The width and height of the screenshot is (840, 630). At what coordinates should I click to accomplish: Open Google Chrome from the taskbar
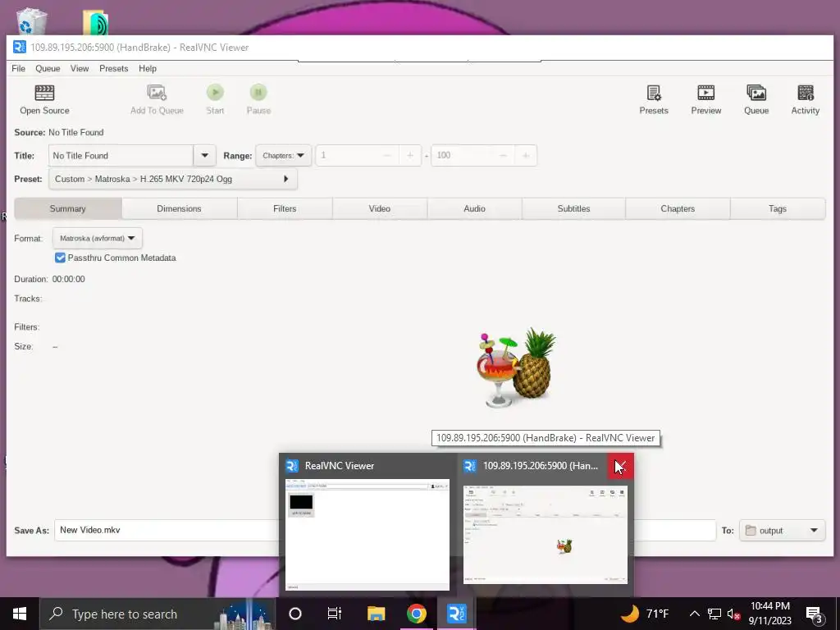(x=416, y=614)
